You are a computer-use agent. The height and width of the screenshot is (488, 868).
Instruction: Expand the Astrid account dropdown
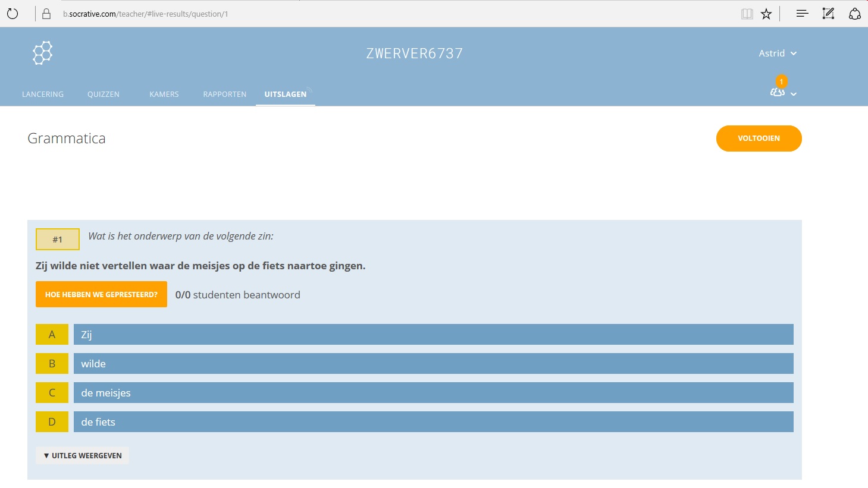pos(777,53)
